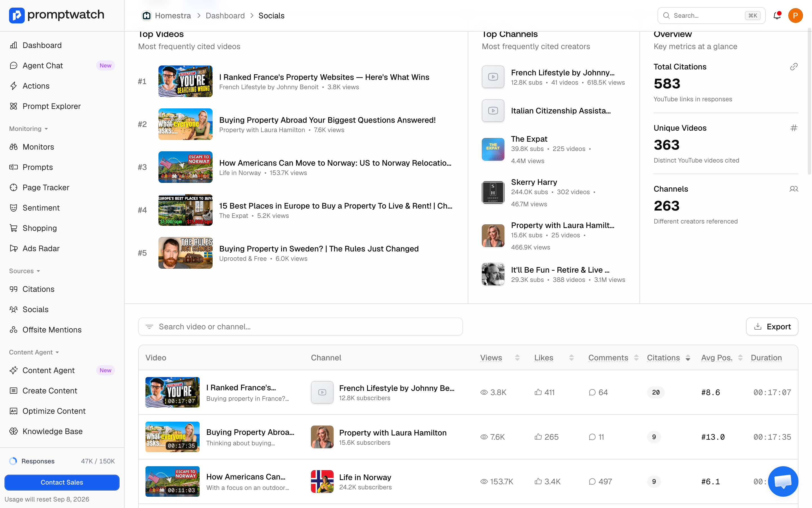Click the Socials sidebar icon
The image size is (812, 508).
tap(14, 309)
